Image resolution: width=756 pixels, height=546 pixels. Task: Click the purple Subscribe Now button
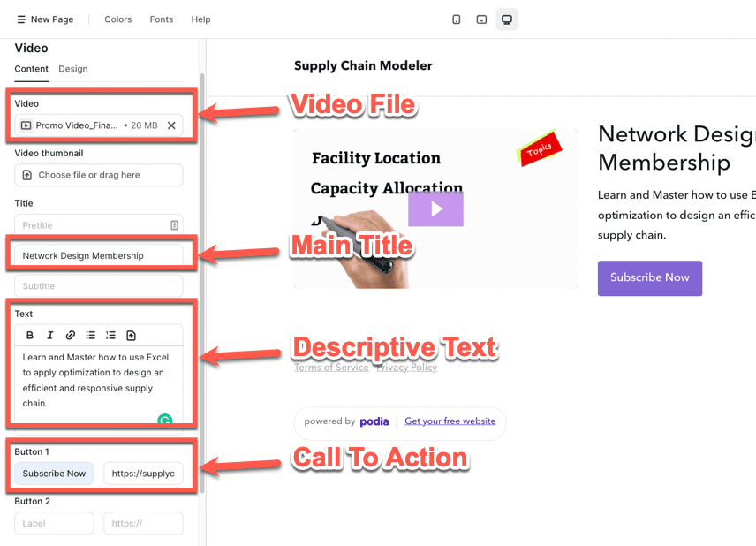tap(649, 277)
